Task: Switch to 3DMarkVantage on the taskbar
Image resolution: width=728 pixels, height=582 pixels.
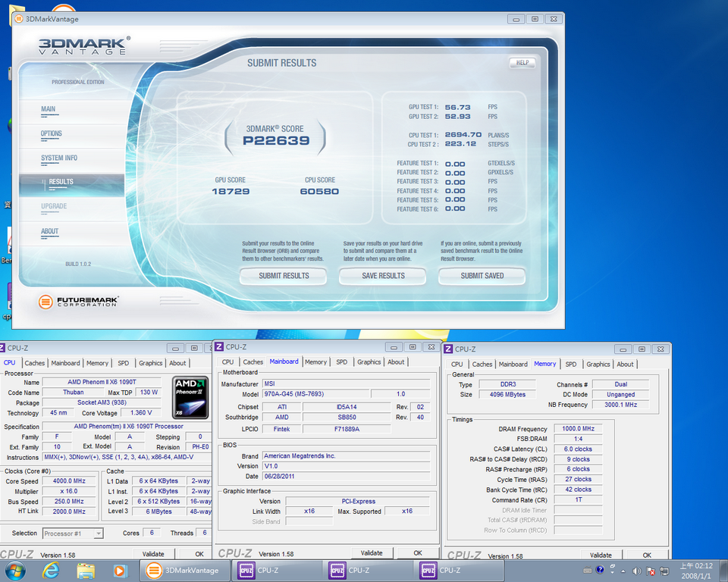Action: (185, 571)
